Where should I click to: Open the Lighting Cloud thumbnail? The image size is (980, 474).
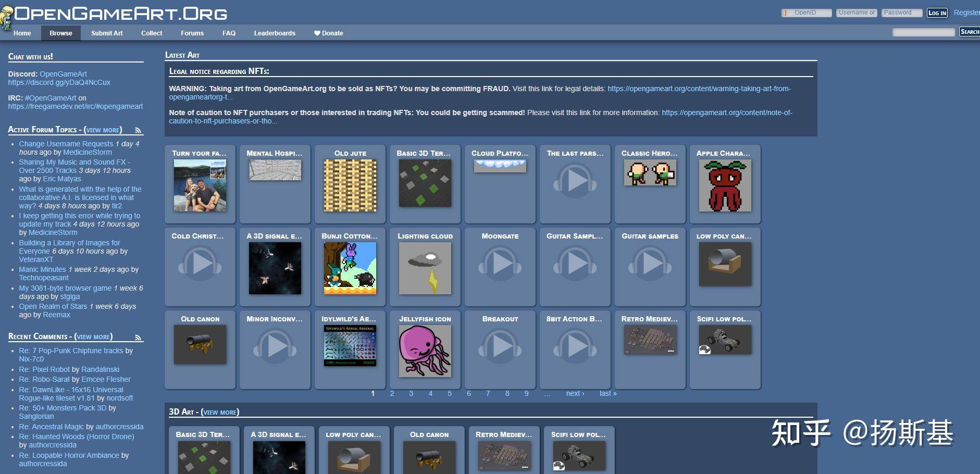click(425, 268)
